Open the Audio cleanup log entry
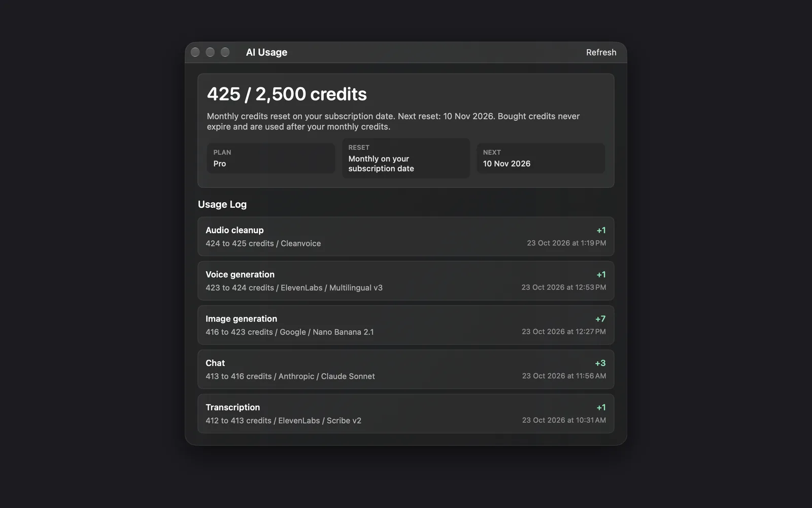This screenshot has width=812, height=508. [x=406, y=237]
